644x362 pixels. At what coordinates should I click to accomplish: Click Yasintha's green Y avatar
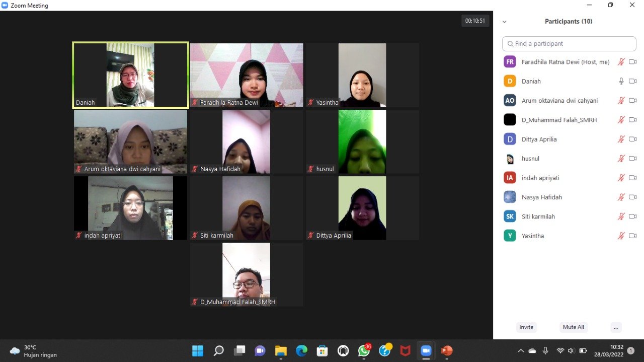(x=510, y=236)
